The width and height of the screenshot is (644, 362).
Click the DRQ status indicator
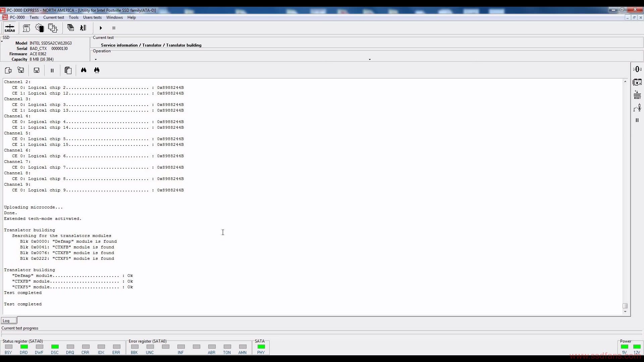coord(70,347)
